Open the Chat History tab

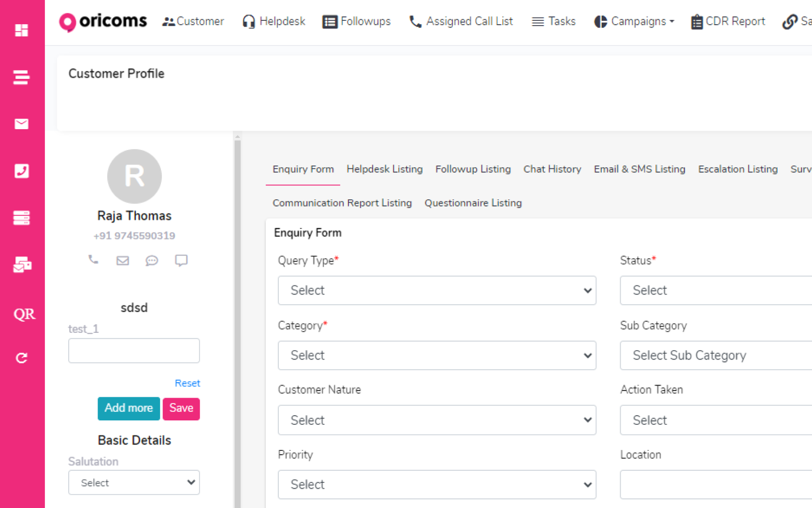click(552, 169)
